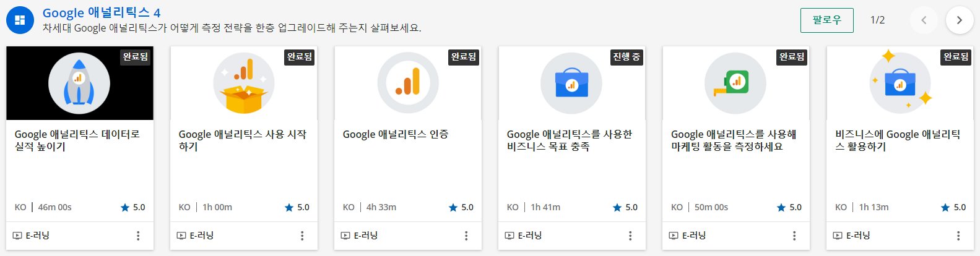This screenshot has height=256, width=980.
Task: Click star rating icon on 1h 13m card
Action: (x=945, y=208)
